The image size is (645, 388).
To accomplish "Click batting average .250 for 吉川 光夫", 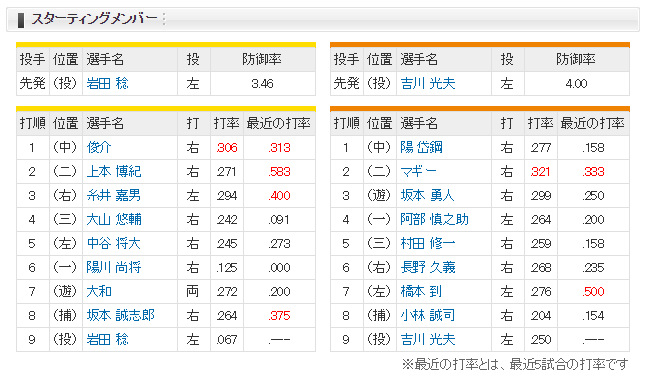I will 541,339.
